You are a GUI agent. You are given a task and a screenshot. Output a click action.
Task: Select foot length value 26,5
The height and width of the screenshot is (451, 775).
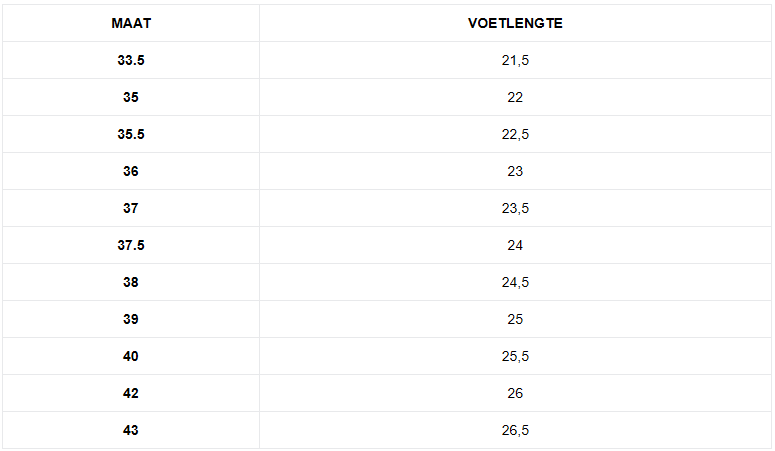[515, 430]
